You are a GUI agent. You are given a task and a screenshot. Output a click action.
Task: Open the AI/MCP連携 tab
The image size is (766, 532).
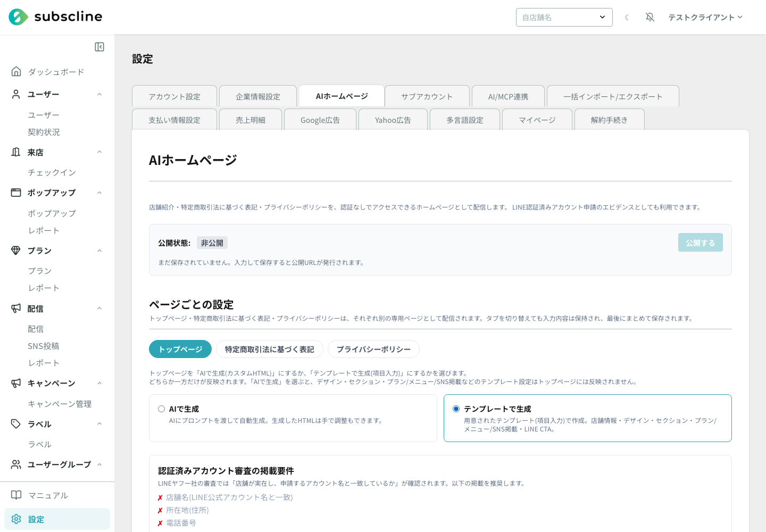point(509,96)
